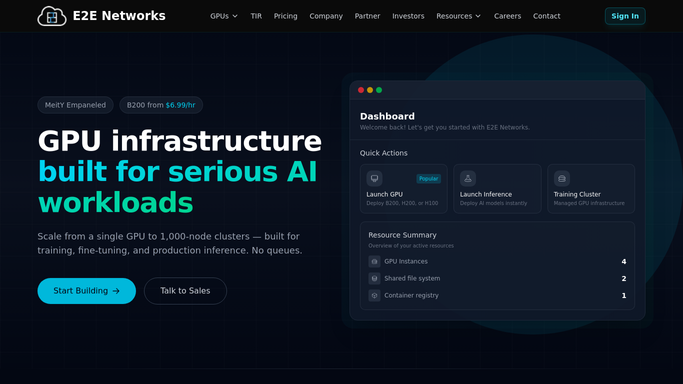This screenshot has width=683, height=384.
Task: Click the Launch Inference flask icon
Action: point(468,179)
